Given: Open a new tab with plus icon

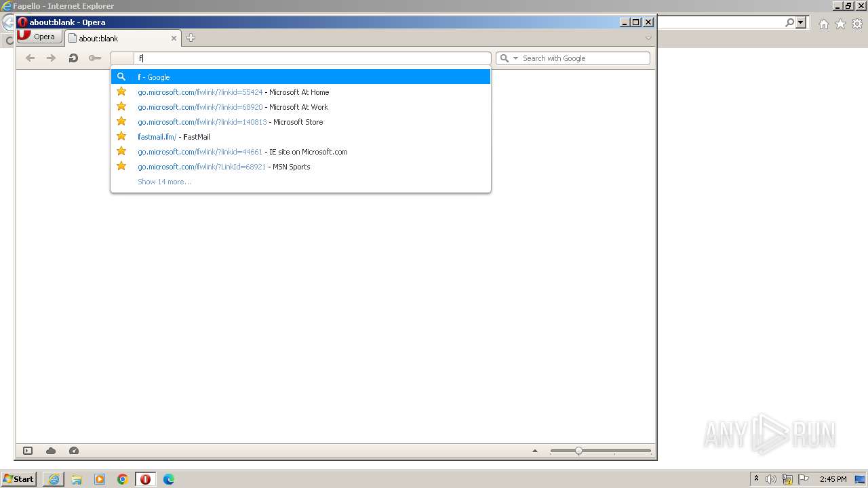Looking at the screenshot, I should [x=191, y=38].
